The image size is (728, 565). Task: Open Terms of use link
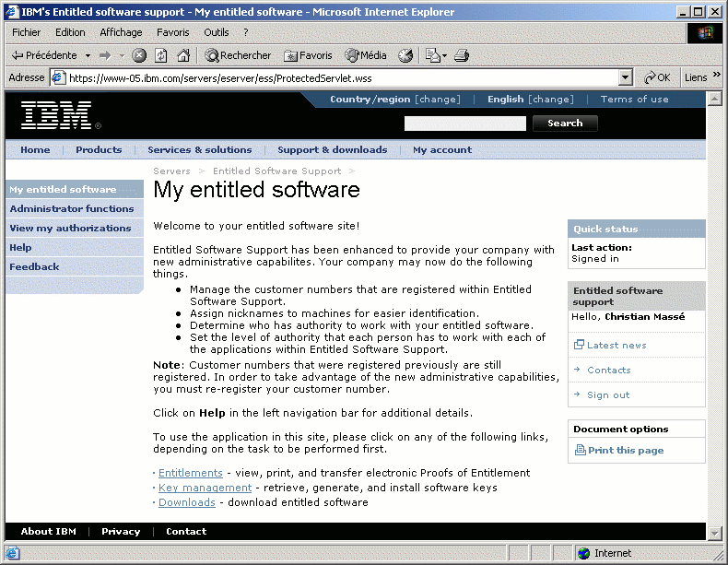pos(634,99)
